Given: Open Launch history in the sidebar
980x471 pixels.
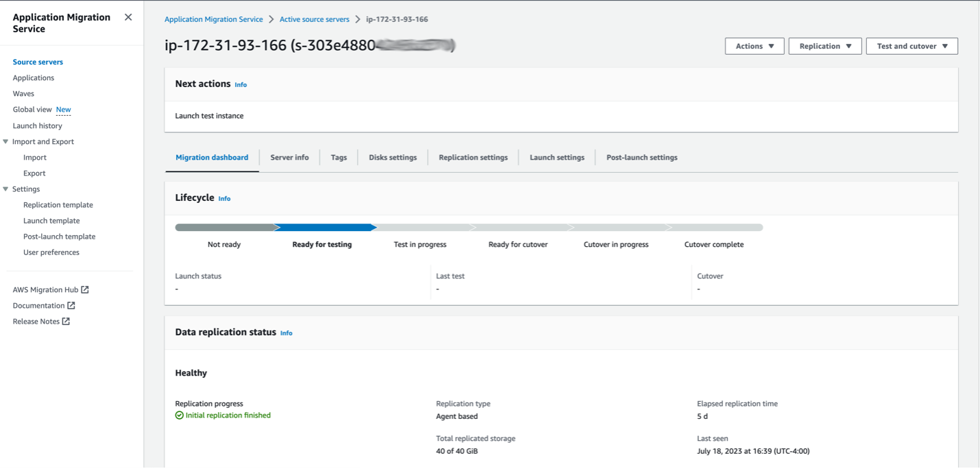Looking at the screenshot, I should (x=37, y=126).
